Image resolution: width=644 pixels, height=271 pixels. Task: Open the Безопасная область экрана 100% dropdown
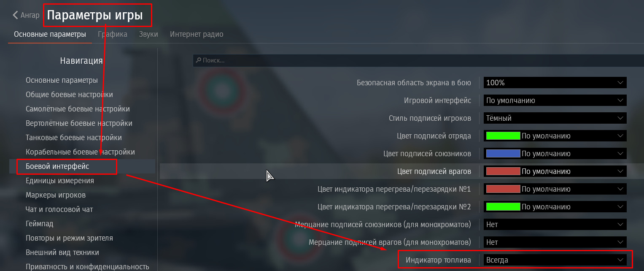[x=555, y=83]
